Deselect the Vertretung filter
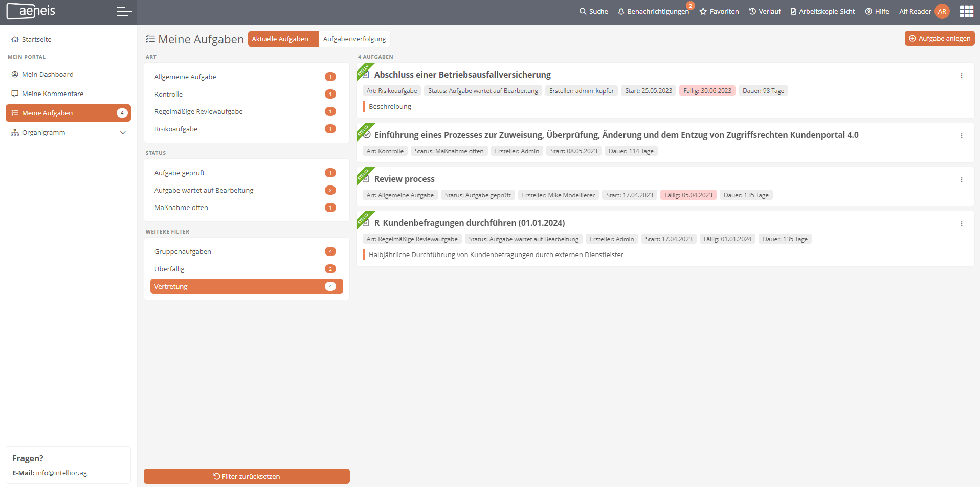Viewport: 980px width, 487px height. coord(247,286)
